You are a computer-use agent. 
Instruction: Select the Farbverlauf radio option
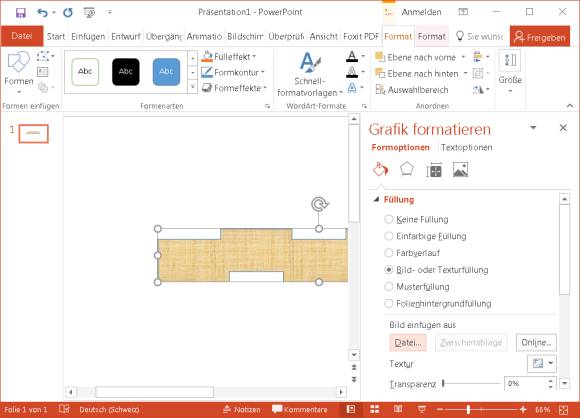(388, 253)
